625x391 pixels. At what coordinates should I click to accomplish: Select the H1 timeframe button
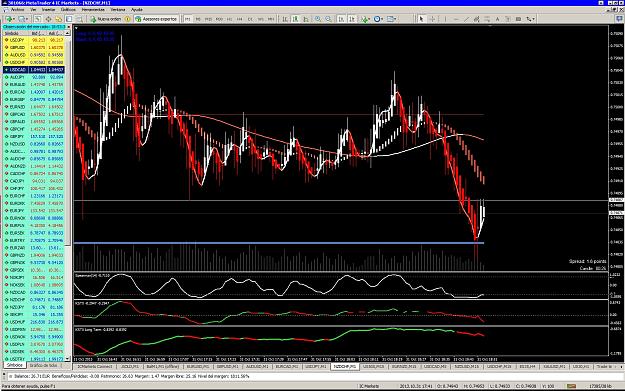pyautogui.click(x=229, y=19)
